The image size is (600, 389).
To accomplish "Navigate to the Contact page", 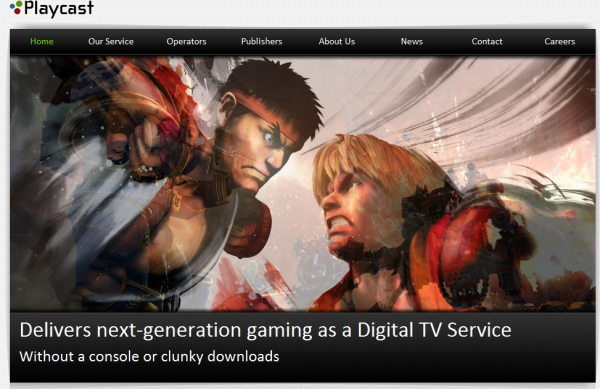I will [487, 41].
